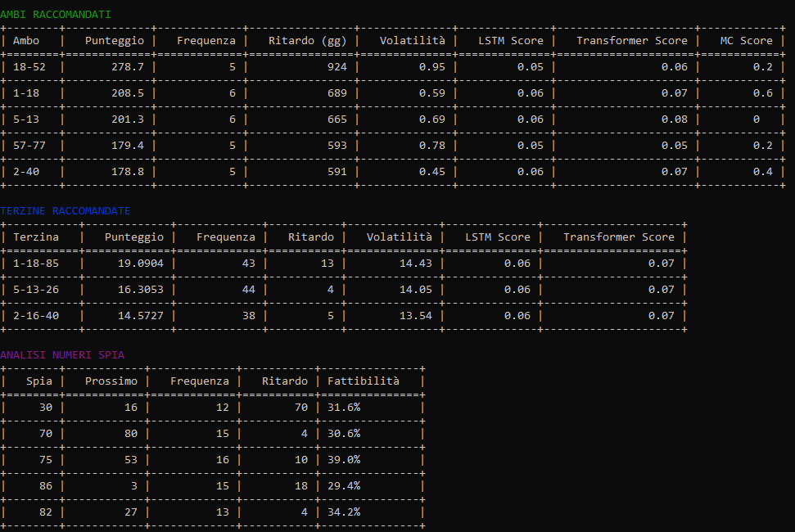
Task: Click Transformer Score value 0.08
Action: click(675, 119)
